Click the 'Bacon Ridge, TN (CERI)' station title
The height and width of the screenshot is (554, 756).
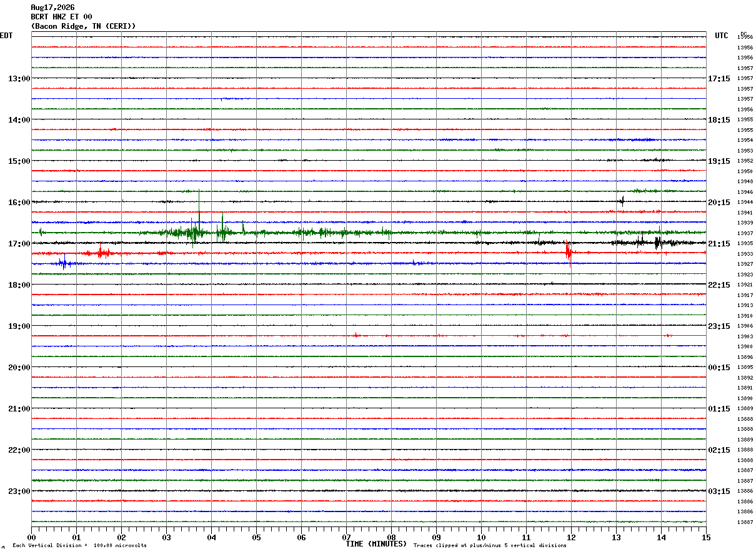click(x=83, y=26)
